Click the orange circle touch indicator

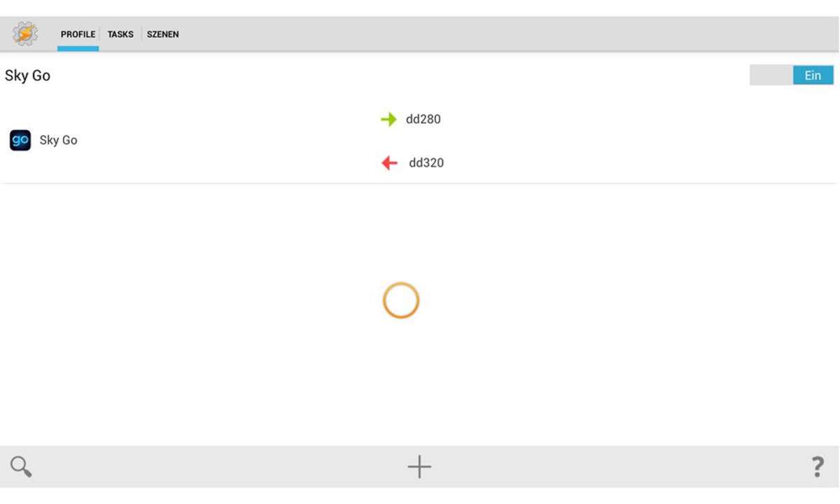click(401, 300)
